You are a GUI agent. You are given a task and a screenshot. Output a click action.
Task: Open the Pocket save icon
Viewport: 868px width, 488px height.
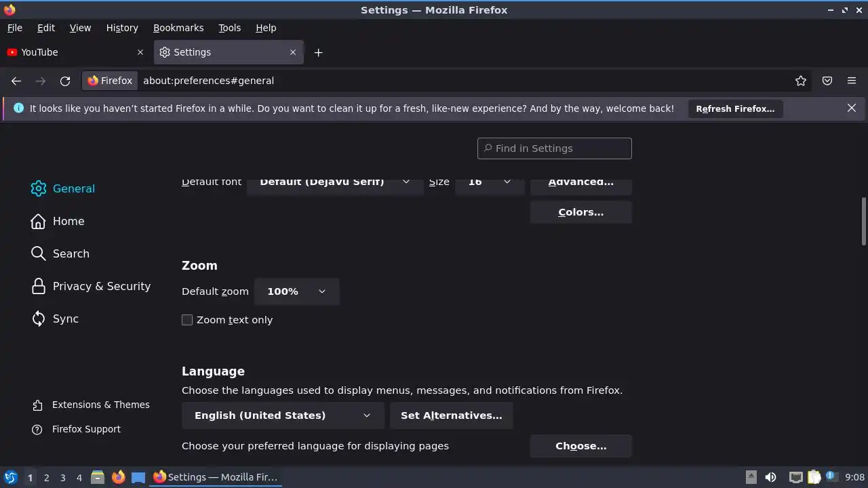tap(827, 81)
